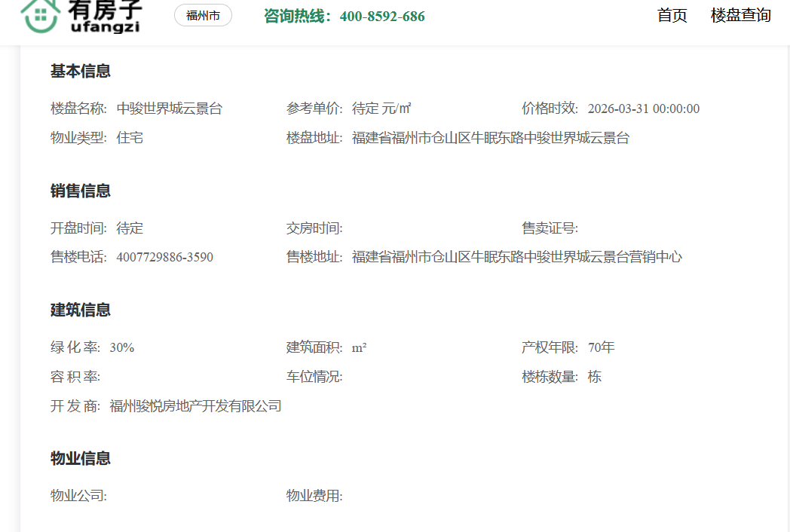Image resolution: width=790 pixels, height=532 pixels.
Task: Click the 物业信息 section heading
Action: tap(81, 459)
